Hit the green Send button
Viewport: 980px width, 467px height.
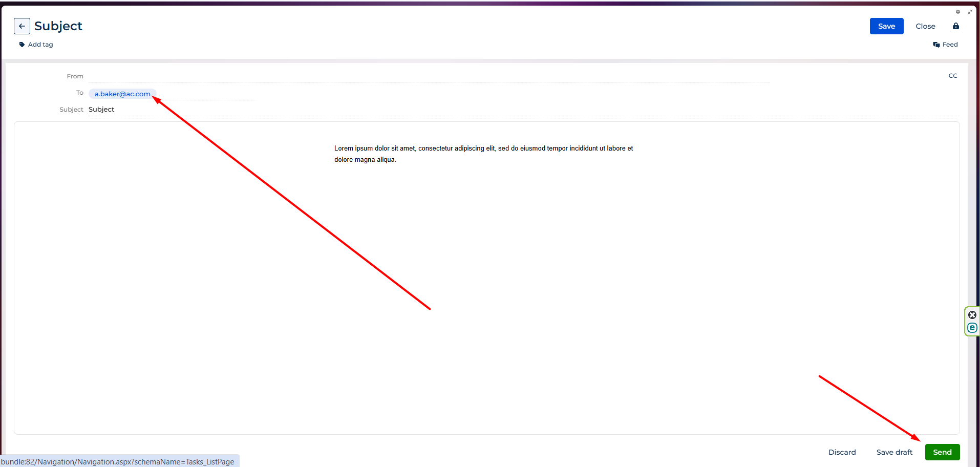tap(942, 452)
